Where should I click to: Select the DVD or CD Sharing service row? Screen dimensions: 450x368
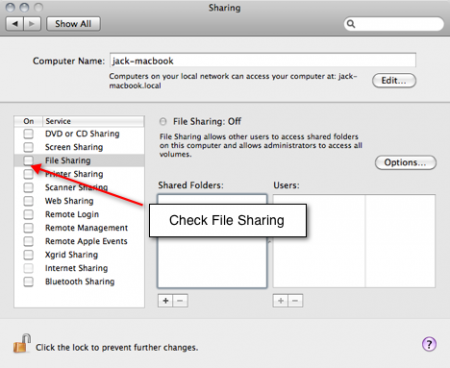pos(79,134)
